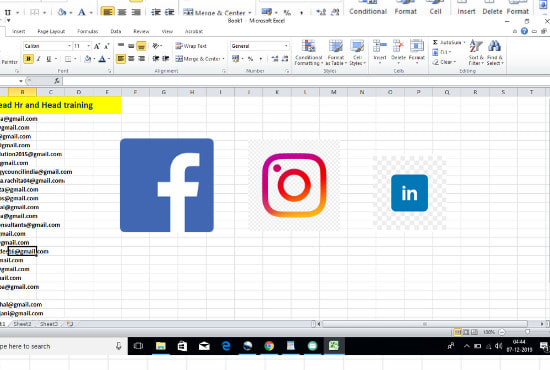Open Excel Help question mark
The width and height of the screenshot is (550, 370).
point(524,31)
